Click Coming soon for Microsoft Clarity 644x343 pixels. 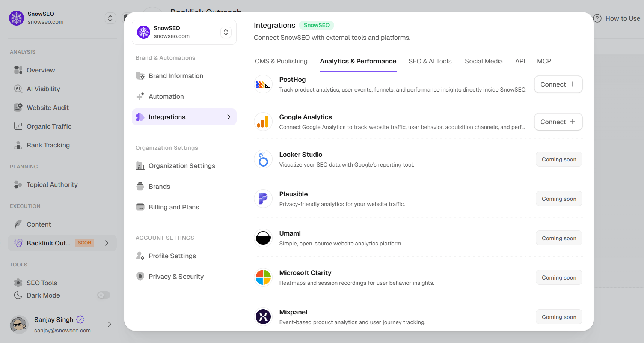pos(559,278)
